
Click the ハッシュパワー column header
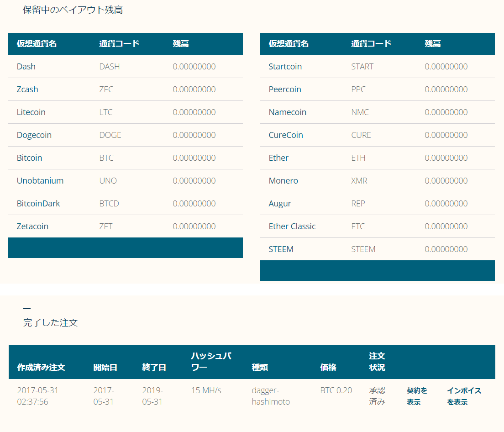211,362
